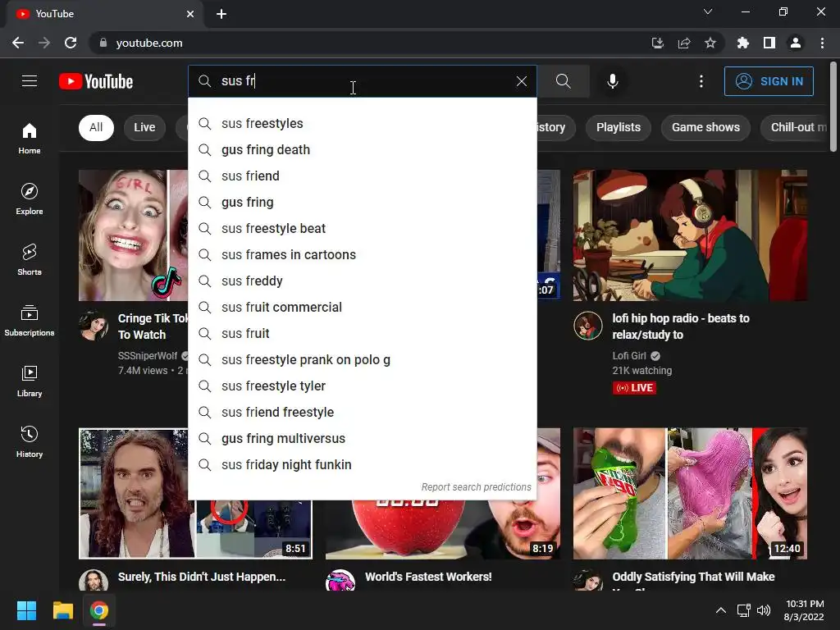
Task: Open the Chrome three-dot menu
Action: [822, 43]
